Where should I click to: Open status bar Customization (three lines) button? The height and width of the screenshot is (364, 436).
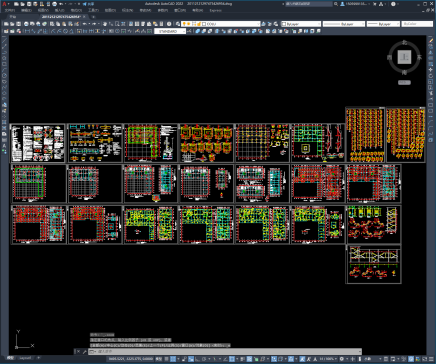point(431,359)
